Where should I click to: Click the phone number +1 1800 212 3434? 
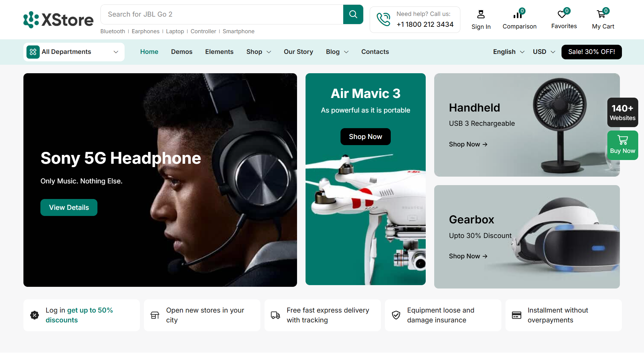click(425, 24)
